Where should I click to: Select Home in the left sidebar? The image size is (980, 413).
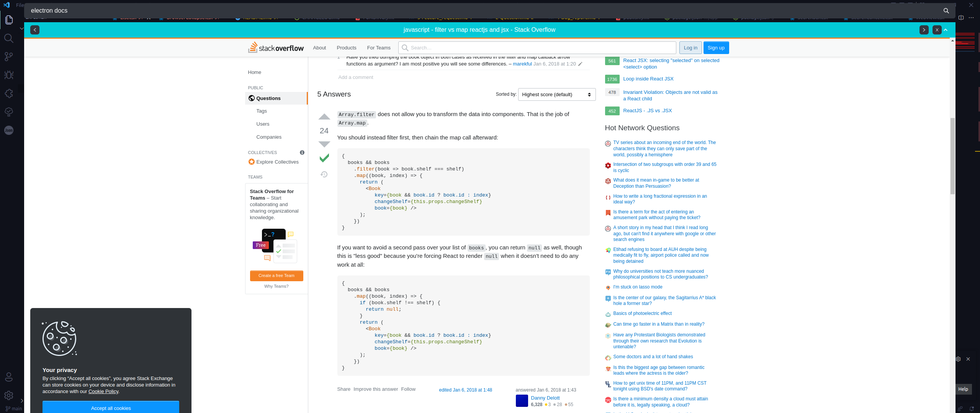coord(254,72)
